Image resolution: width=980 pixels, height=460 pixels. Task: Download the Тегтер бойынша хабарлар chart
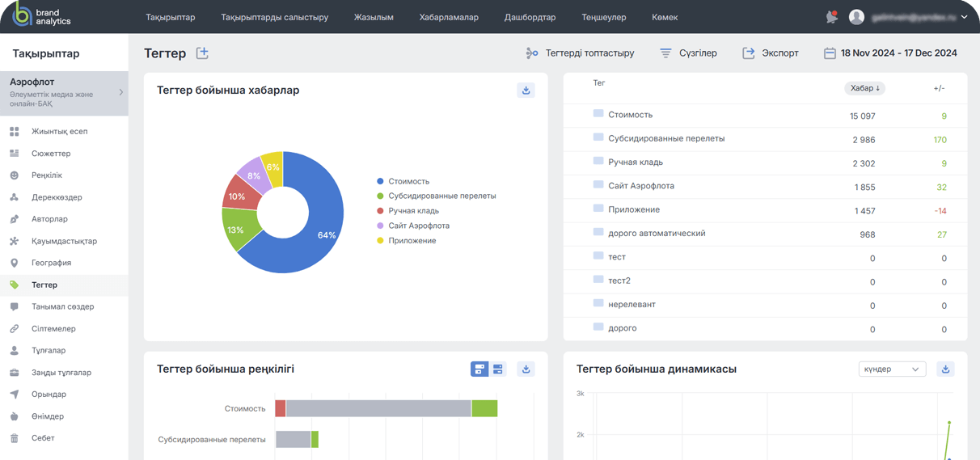[526, 91]
